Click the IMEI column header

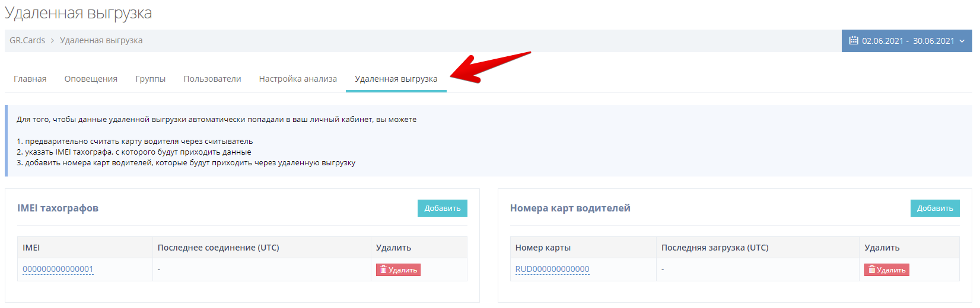tap(31, 248)
